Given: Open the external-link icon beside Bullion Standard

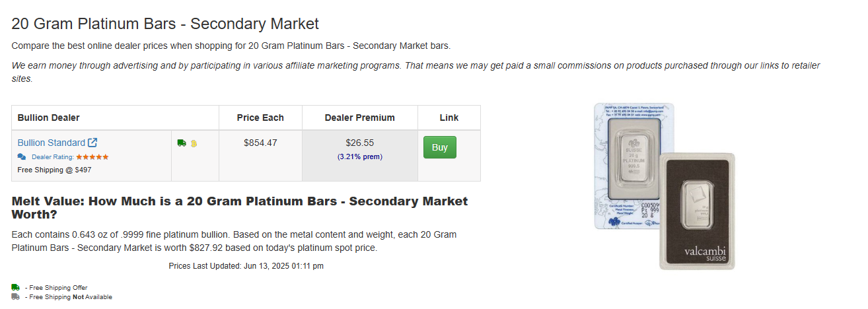Looking at the screenshot, I should click(92, 143).
